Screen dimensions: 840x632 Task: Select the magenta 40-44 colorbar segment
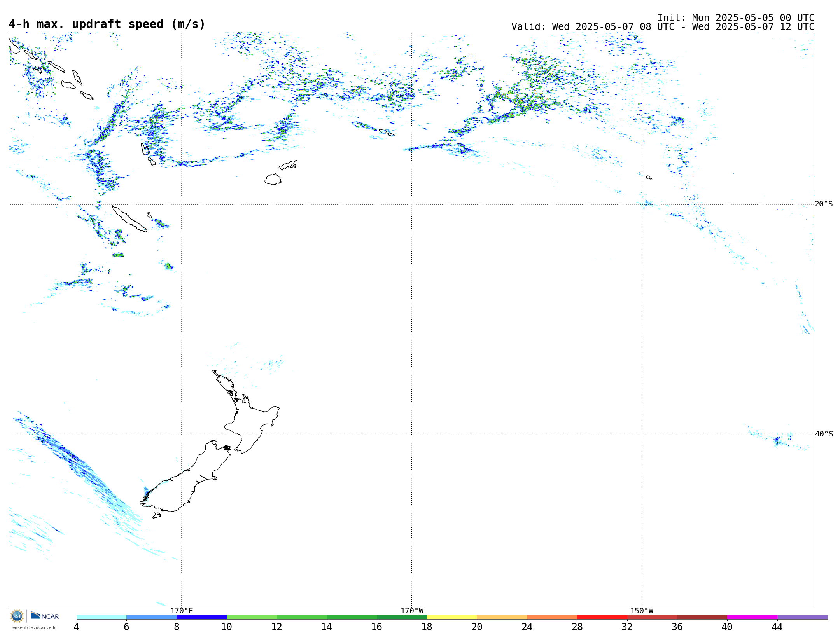pos(752,617)
